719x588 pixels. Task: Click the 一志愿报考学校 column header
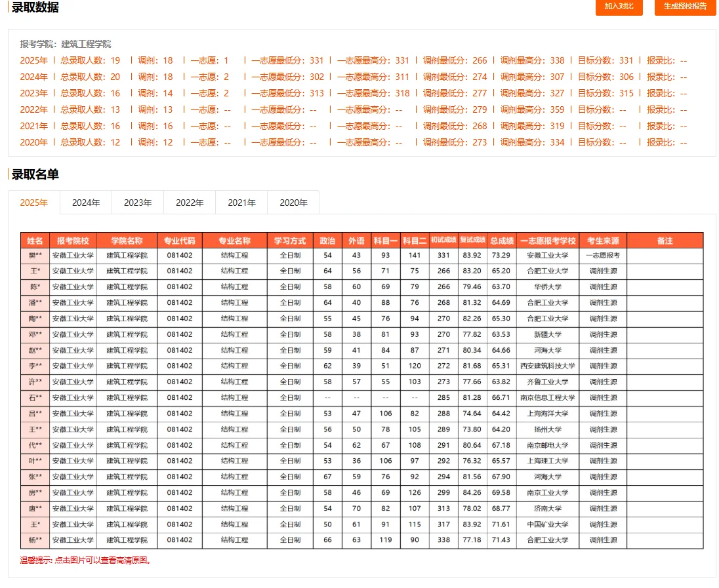(548, 241)
